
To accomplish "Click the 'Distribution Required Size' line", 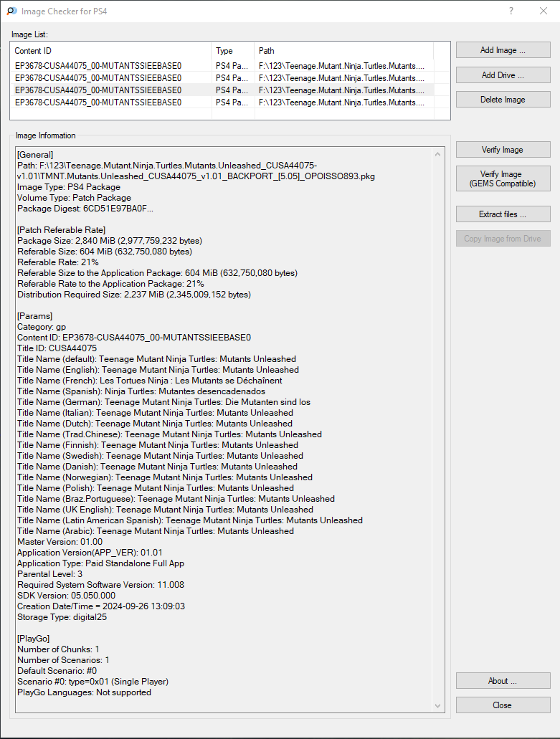I will click(134, 294).
